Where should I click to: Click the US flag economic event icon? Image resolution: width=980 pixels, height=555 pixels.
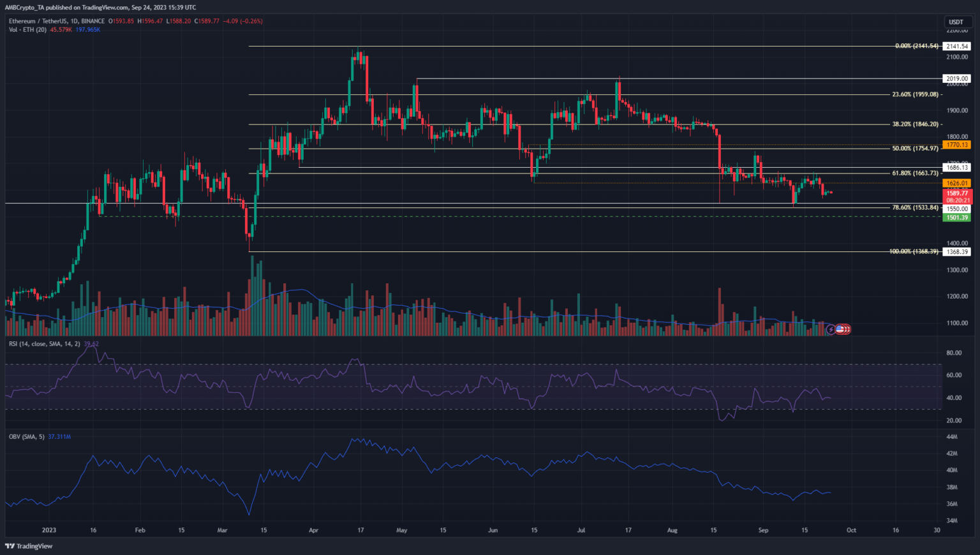[840, 329]
